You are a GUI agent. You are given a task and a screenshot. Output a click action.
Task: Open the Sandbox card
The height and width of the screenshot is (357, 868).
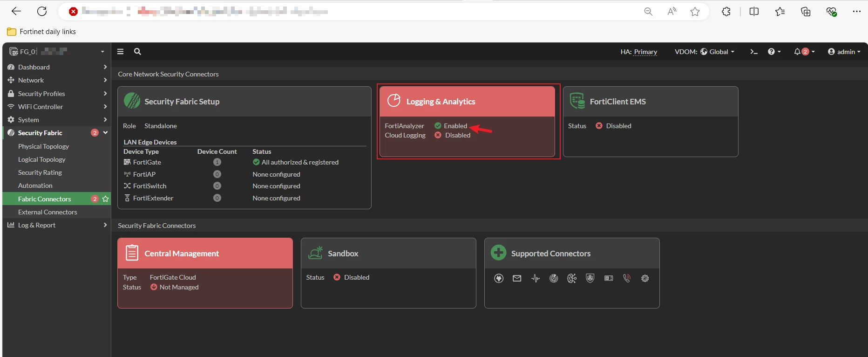pyautogui.click(x=389, y=273)
